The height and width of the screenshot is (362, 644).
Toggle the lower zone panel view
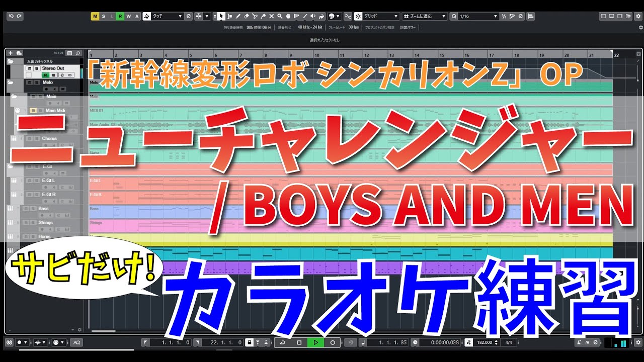point(611,16)
